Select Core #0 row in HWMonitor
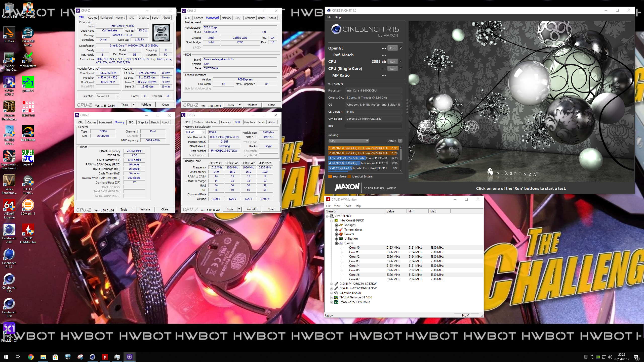This screenshot has height=362, width=644. (404, 248)
